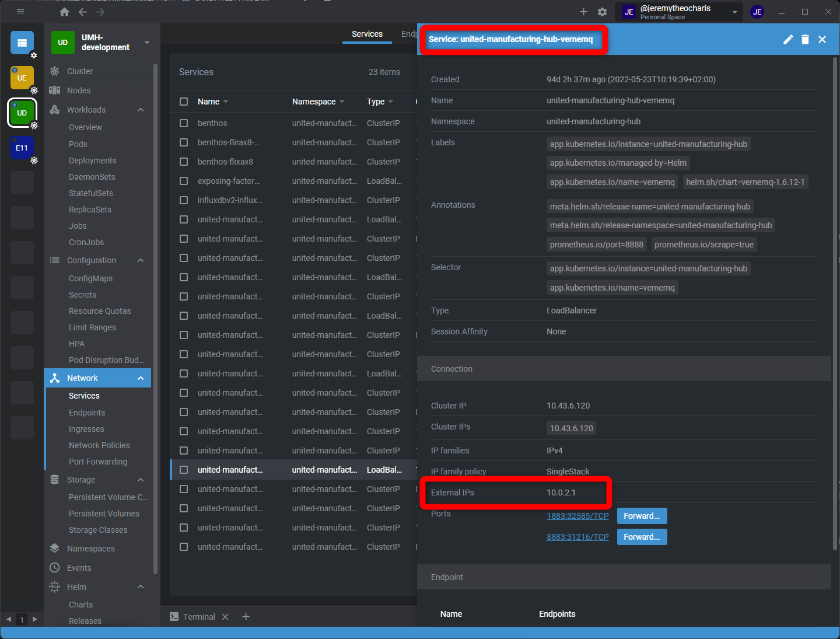Click the edit pencil icon for the service
This screenshot has width=840, height=639.
click(788, 39)
